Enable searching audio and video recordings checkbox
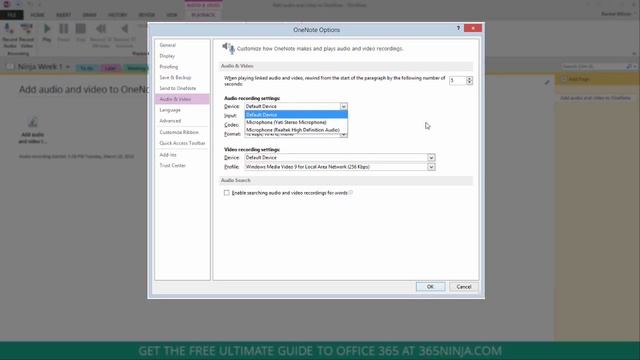Viewport: 640px width, 360px height. pos(227,193)
